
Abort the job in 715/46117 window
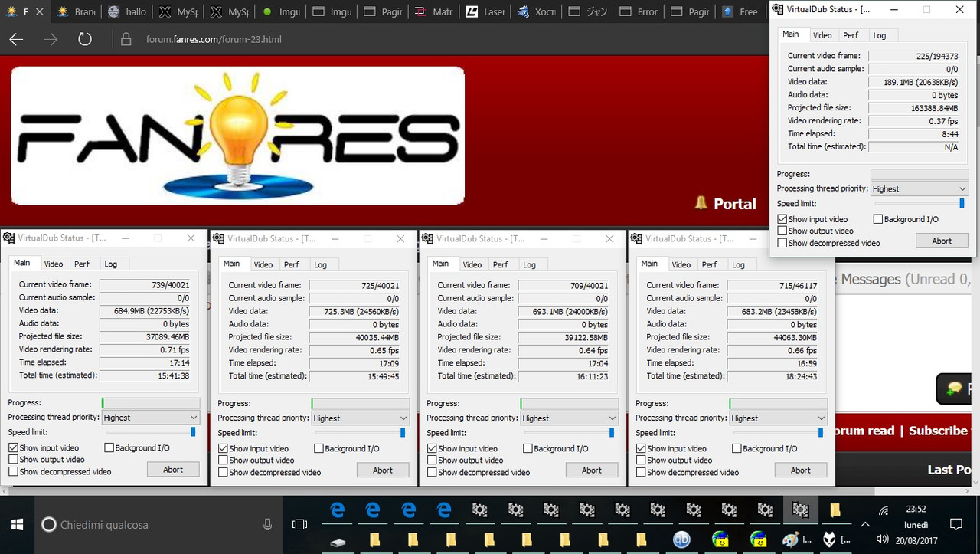click(801, 470)
